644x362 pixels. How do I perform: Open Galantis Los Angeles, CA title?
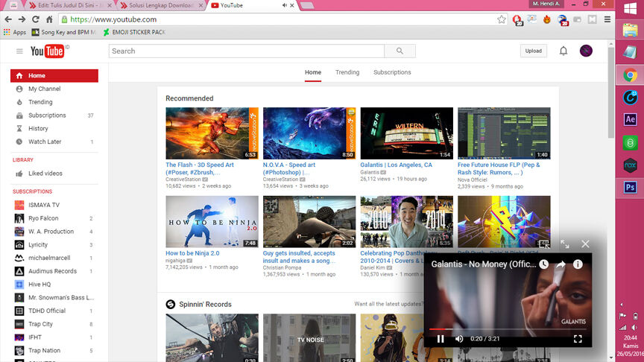[x=396, y=165]
